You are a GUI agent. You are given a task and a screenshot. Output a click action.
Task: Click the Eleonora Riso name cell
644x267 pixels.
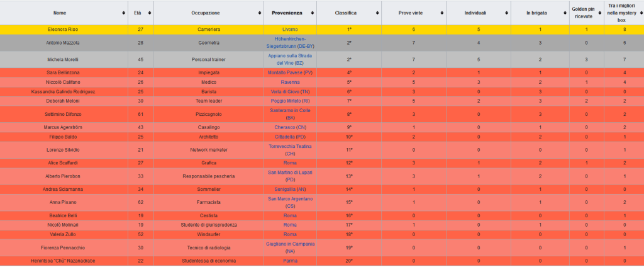coord(64,30)
